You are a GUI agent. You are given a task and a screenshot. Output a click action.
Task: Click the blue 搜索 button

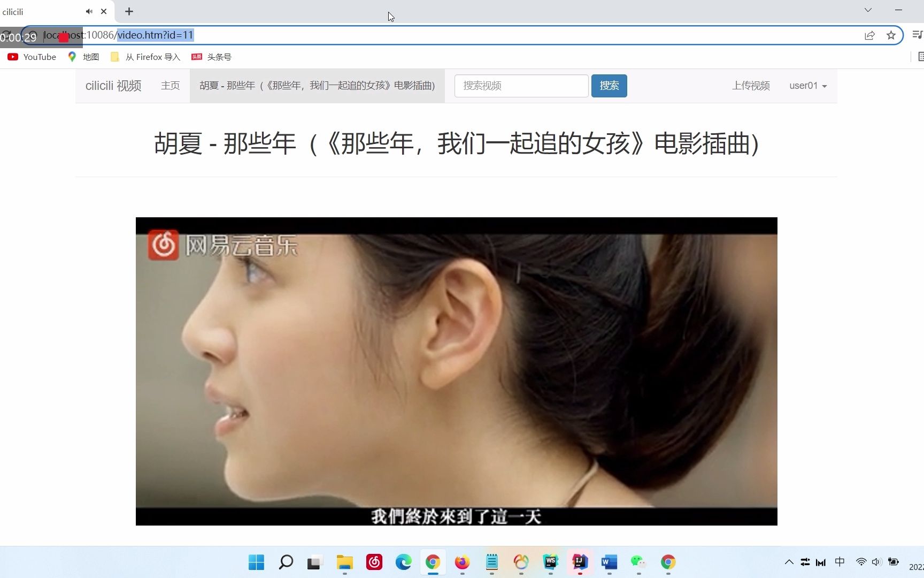(x=609, y=86)
